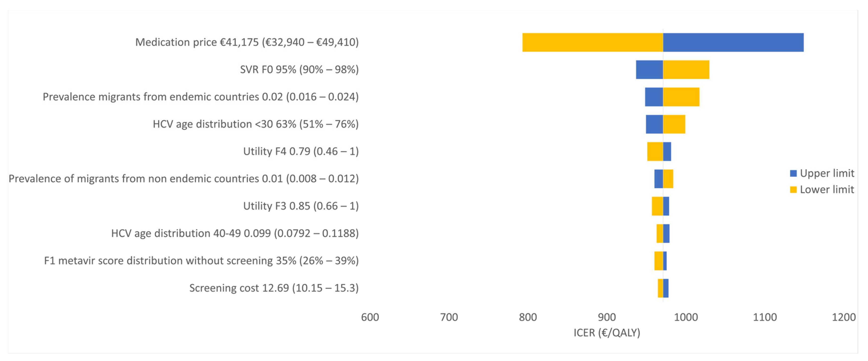The image size is (868, 361).
Task: Select the Utility F4 0.79 label
Action: [x=301, y=152]
